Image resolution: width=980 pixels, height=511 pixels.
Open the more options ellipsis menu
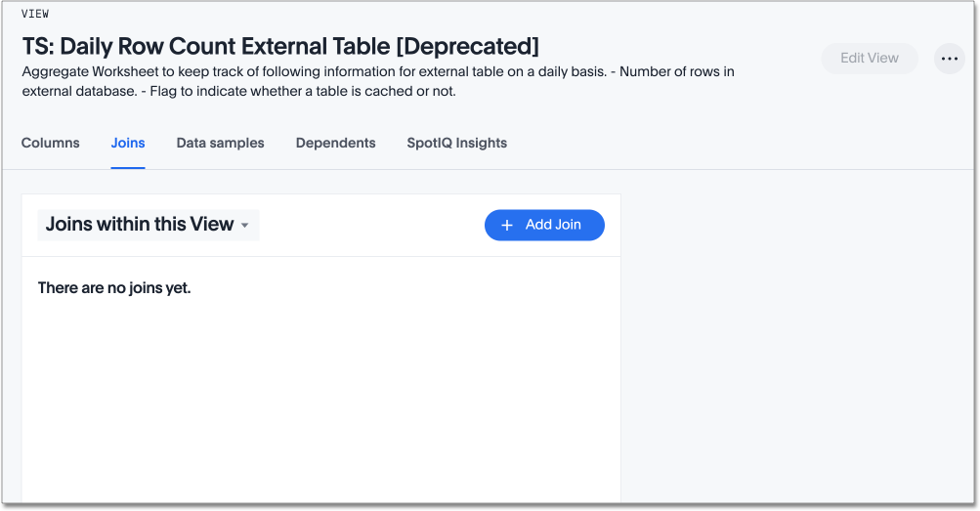[949, 59]
